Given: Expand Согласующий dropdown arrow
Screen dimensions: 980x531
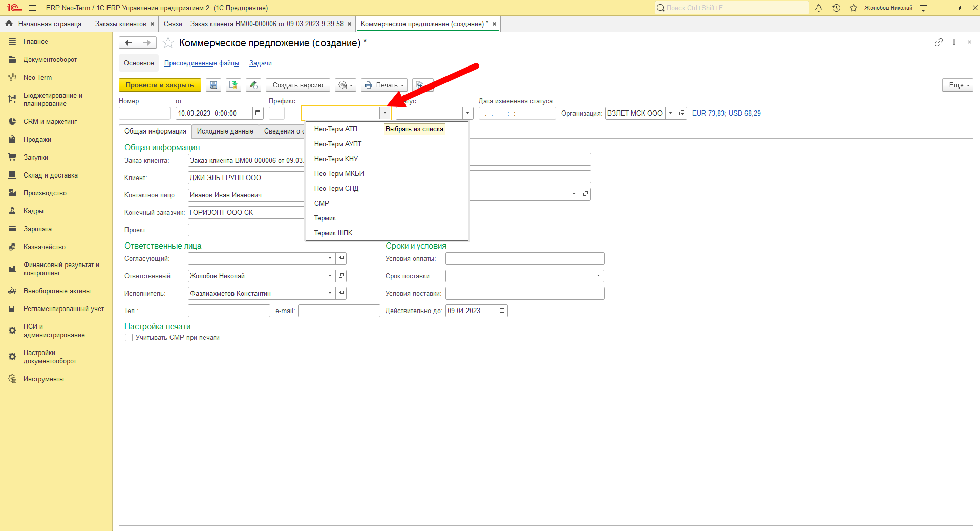Looking at the screenshot, I should [330, 258].
